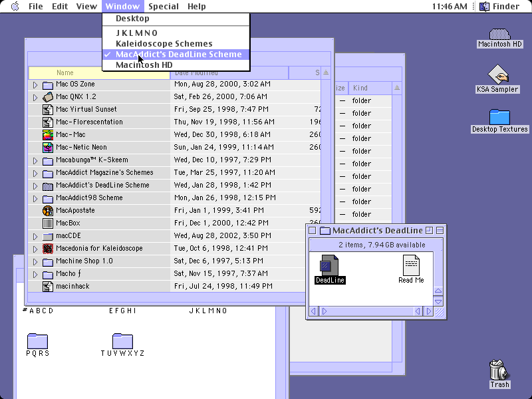Toggle sort order button in front list window
This screenshot has width=532, height=399.
click(326, 72)
